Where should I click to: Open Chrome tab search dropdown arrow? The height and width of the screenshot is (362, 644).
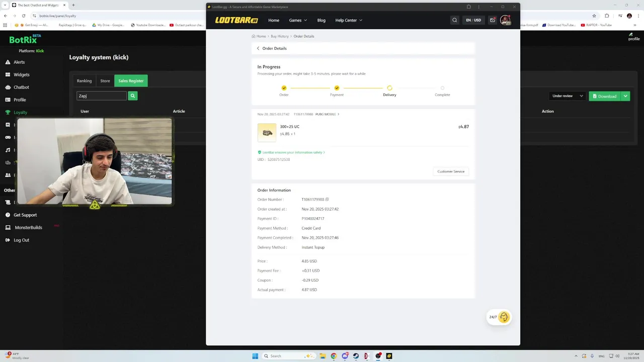coord(6,5)
